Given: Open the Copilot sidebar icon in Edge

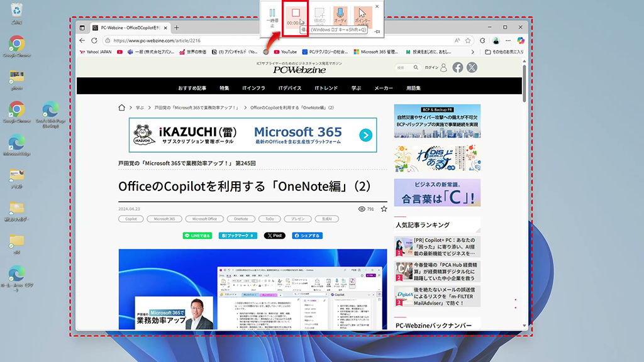Looking at the screenshot, I should (521, 41).
